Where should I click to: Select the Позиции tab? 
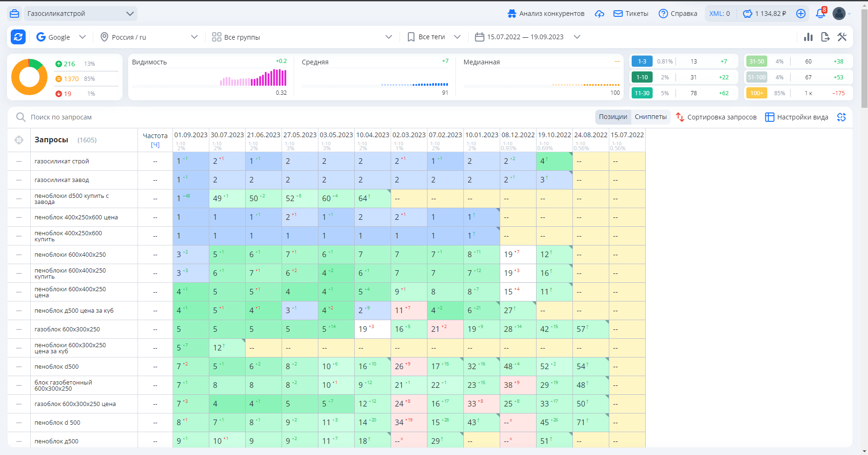tap(613, 117)
